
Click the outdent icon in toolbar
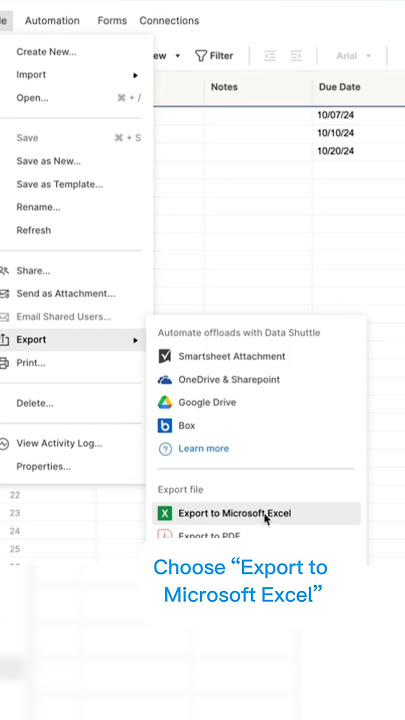point(270,56)
